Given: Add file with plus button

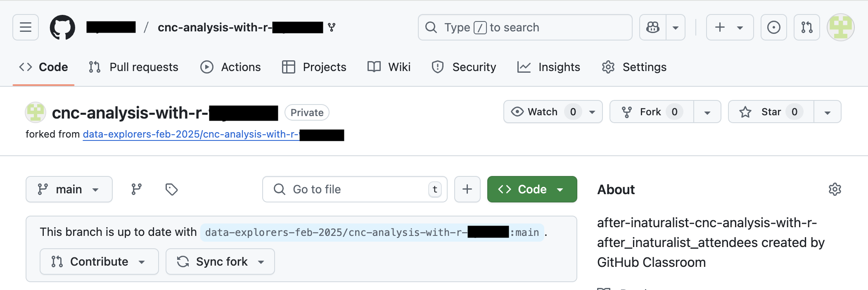Looking at the screenshot, I should point(467,189).
